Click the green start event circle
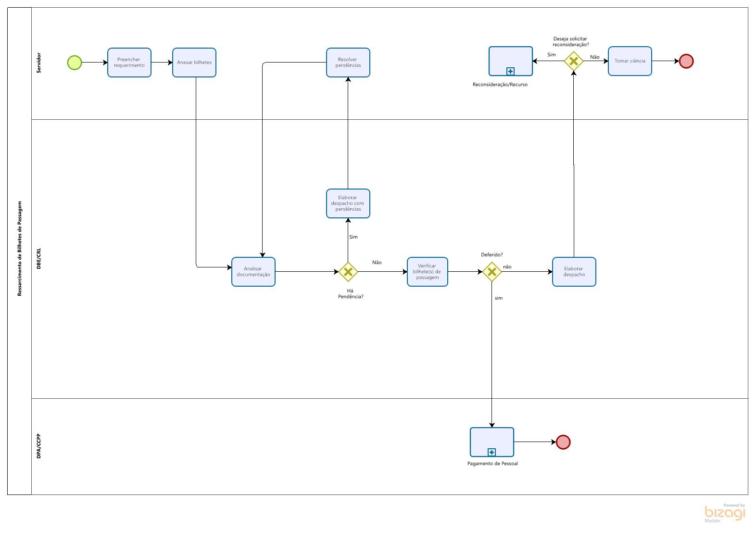 click(x=75, y=63)
